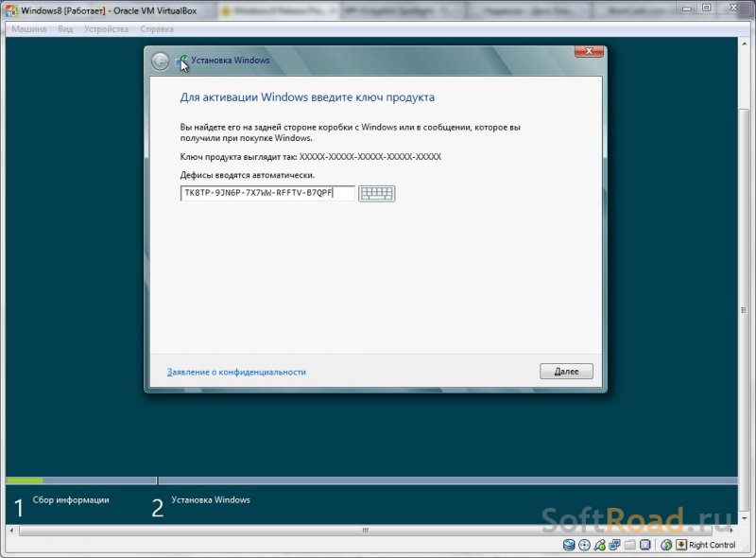Click the VirtualBox window title icon
Screen dimensions: 756x558
pyautogui.click(x=11, y=9)
